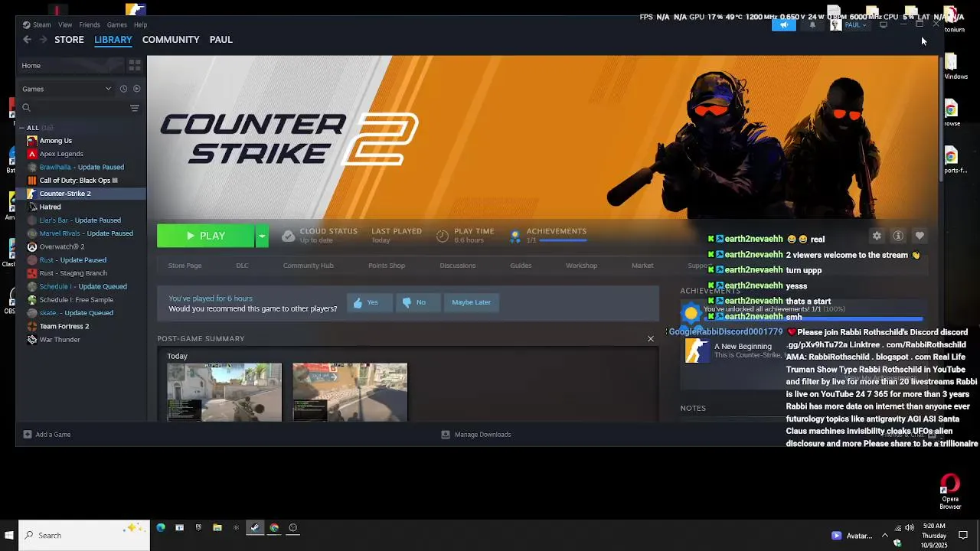The height and width of the screenshot is (551, 980).
Task: Open the Guides link
Action: click(521, 266)
